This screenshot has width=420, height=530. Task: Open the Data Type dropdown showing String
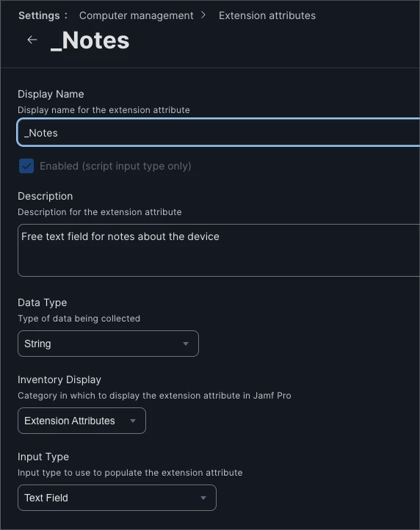[x=108, y=344]
